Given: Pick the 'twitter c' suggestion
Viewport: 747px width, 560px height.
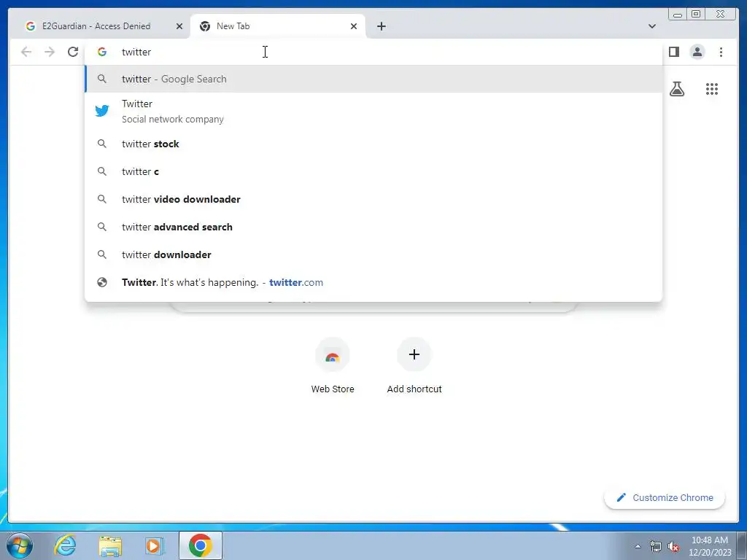Looking at the screenshot, I should [x=373, y=171].
